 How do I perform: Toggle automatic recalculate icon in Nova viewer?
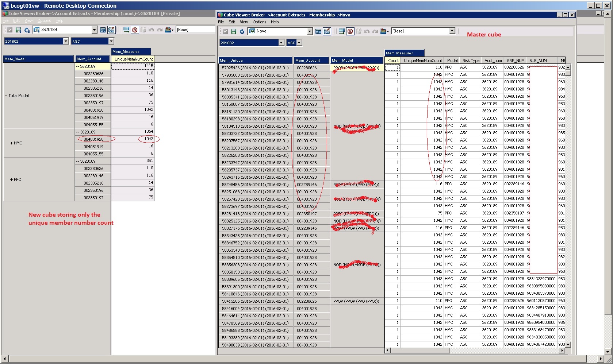tap(327, 31)
